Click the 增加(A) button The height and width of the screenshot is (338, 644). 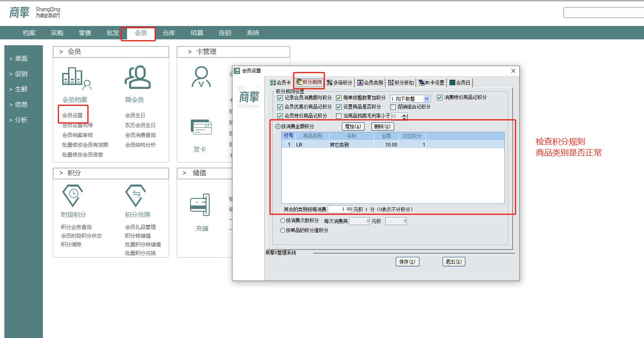(353, 126)
